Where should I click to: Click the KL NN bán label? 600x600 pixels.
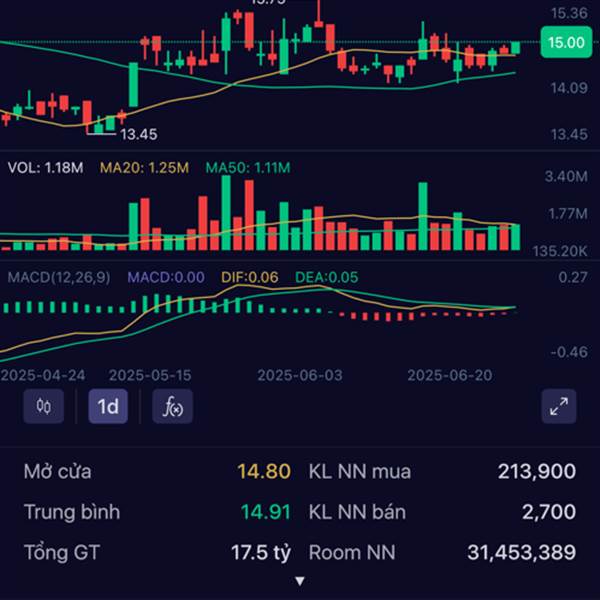357,512
